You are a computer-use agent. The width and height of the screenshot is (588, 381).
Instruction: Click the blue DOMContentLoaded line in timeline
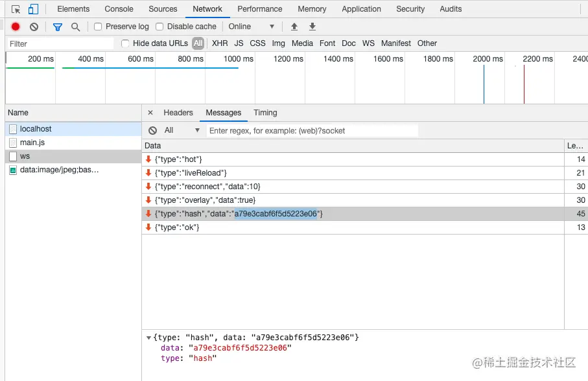(x=484, y=84)
